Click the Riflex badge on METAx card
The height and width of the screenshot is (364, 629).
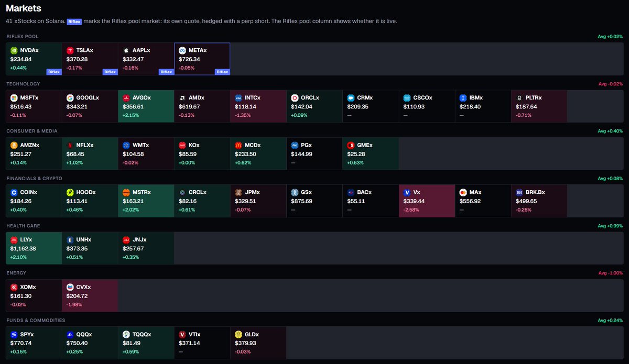click(222, 72)
